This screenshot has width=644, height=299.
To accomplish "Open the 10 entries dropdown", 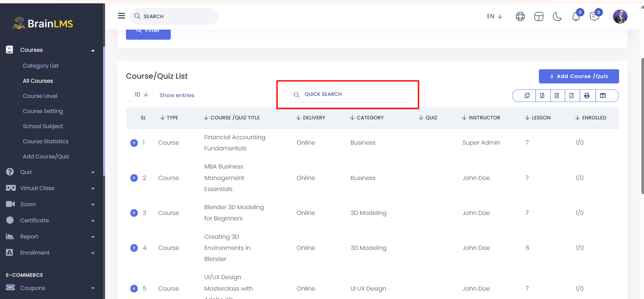I will click(139, 95).
